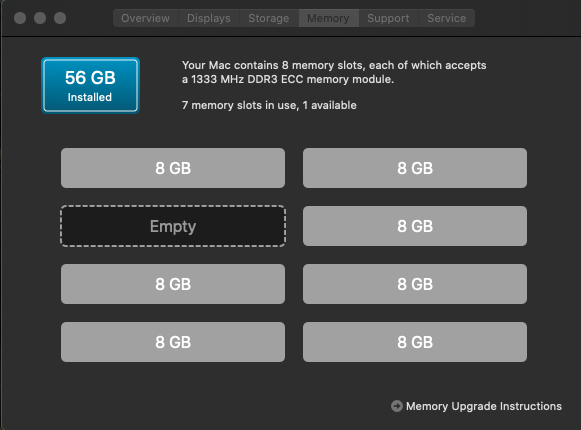Click the 56 GB Installed memory badge
Image resolution: width=581 pixels, height=430 pixels.
[x=90, y=85]
